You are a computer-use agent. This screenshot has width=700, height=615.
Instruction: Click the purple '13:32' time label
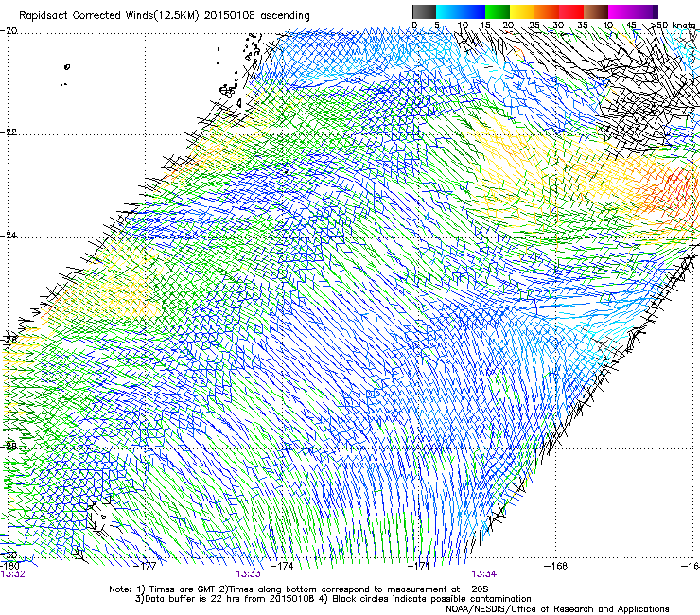(13, 574)
